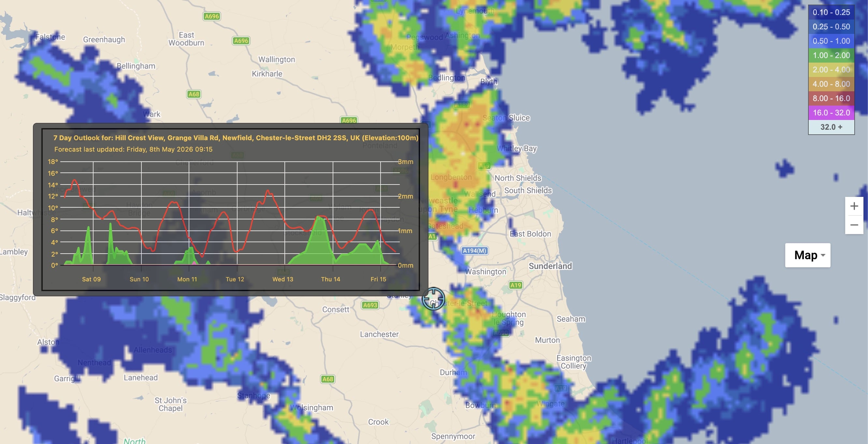Screen dimensions: 868x444
Task: Open the Map type dropdown
Action: point(808,255)
